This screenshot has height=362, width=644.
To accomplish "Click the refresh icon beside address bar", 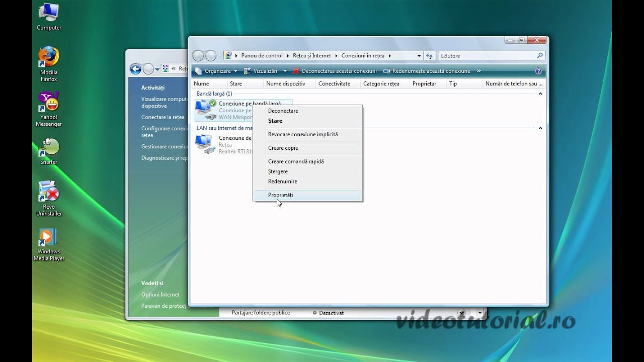I will [x=429, y=56].
